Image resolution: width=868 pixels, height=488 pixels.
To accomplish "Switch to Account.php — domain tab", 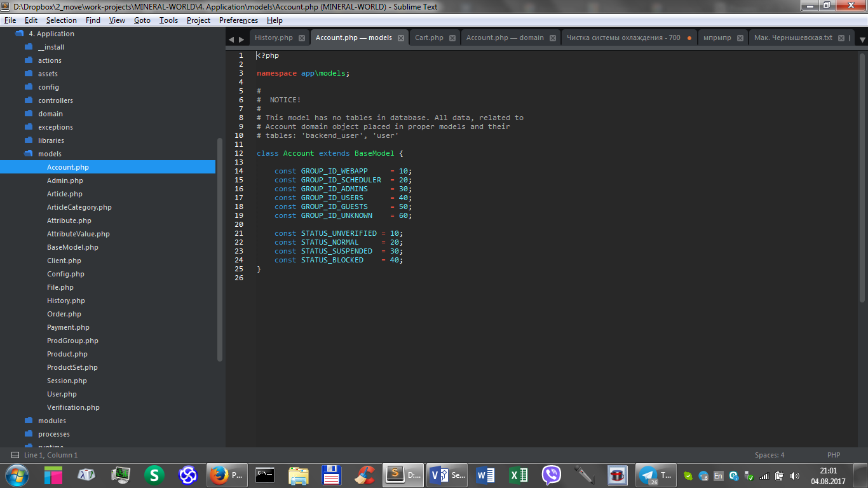I will point(505,37).
